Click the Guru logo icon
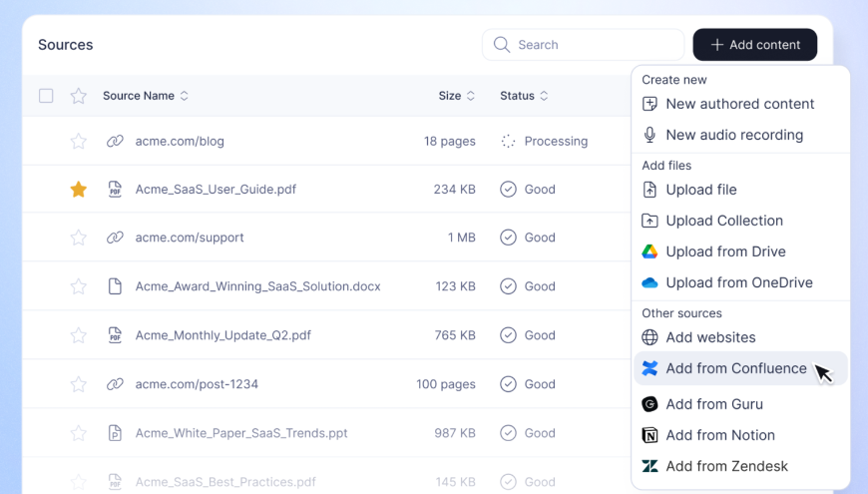This screenshot has height=494, width=868. 650,404
